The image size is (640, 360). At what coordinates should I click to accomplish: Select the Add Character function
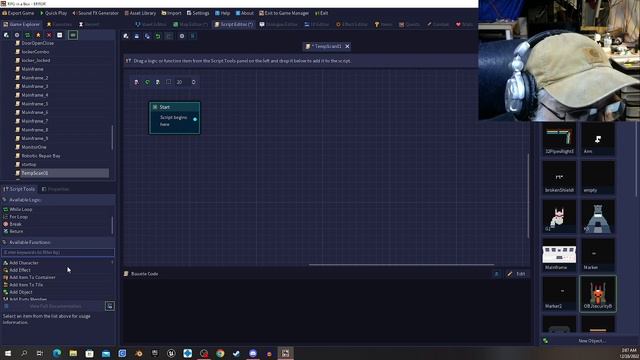coord(24,263)
